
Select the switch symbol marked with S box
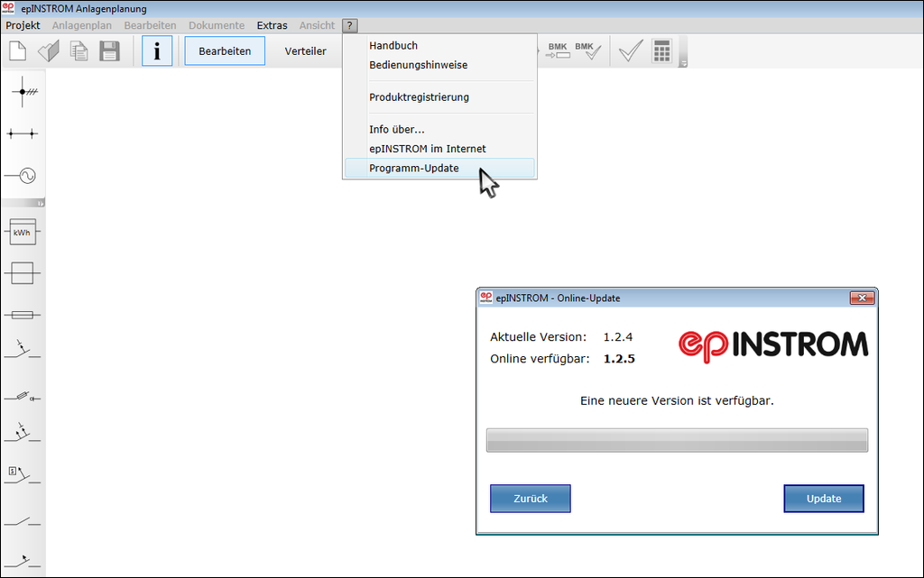23,474
